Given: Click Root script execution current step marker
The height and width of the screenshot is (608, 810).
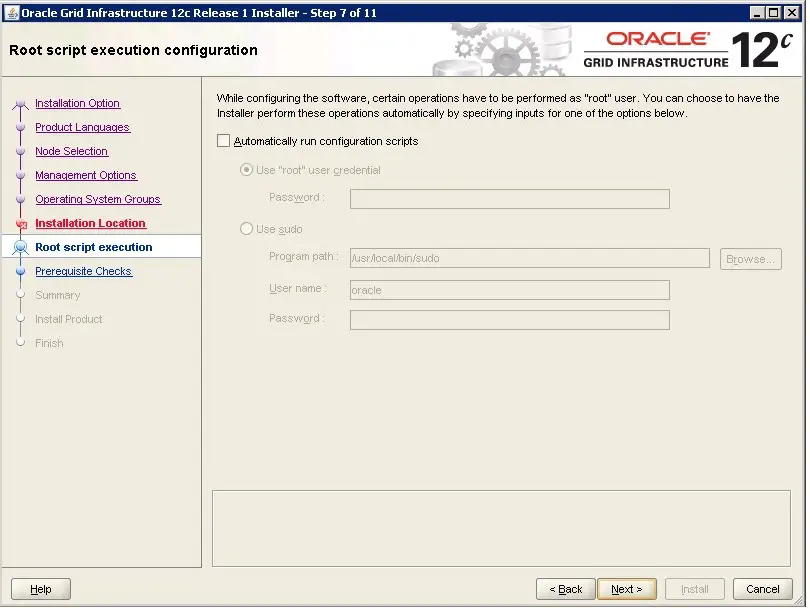Looking at the screenshot, I should (x=21, y=247).
